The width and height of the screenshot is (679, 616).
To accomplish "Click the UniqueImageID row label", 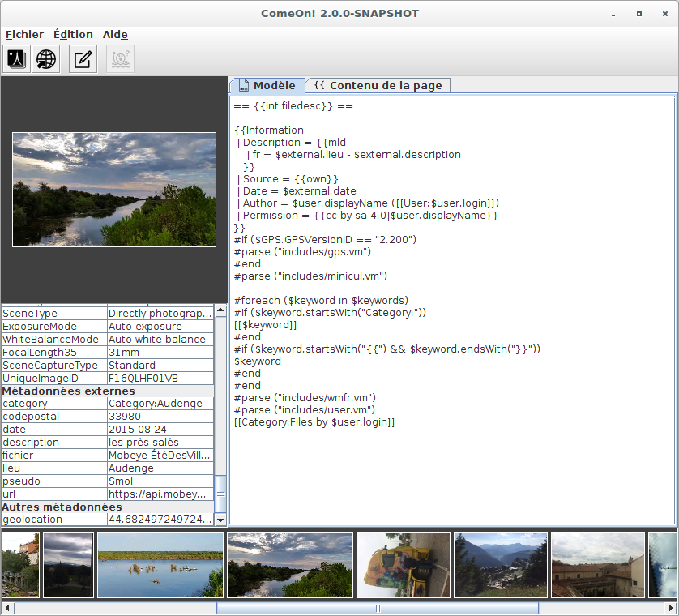I will click(54, 379).
